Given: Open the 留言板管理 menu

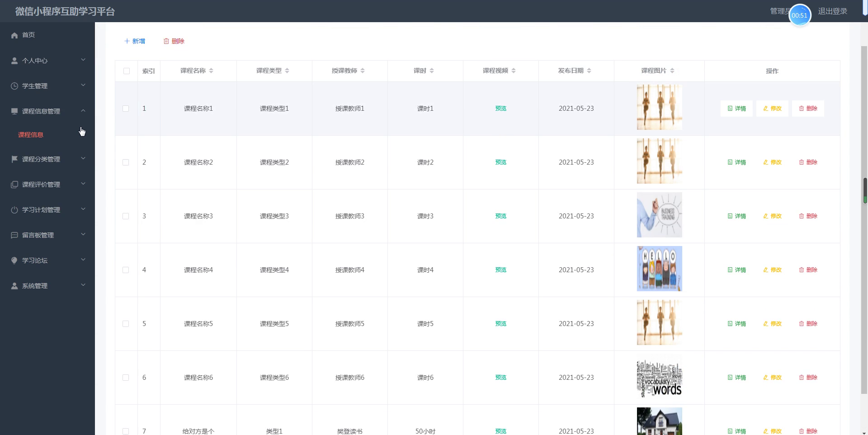Looking at the screenshot, I should pos(47,235).
